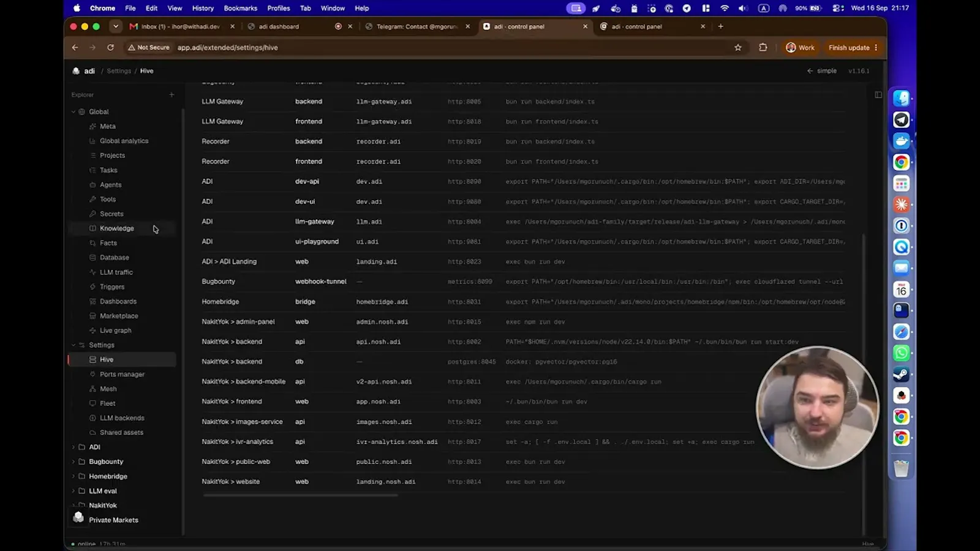Expand the Homebridge folder
This screenshot has width=980, height=551.
tap(73, 476)
